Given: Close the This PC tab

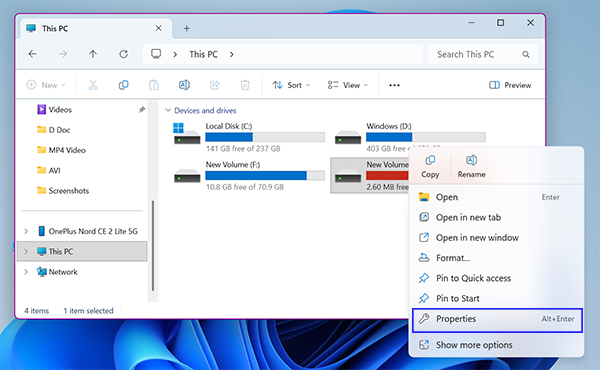Looking at the screenshot, I should (x=158, y=28).
